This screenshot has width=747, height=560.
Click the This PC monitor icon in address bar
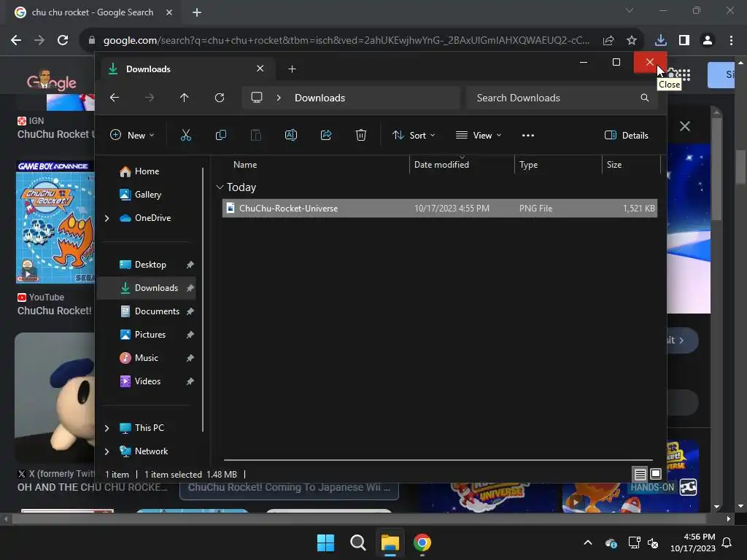pos(257,98)
